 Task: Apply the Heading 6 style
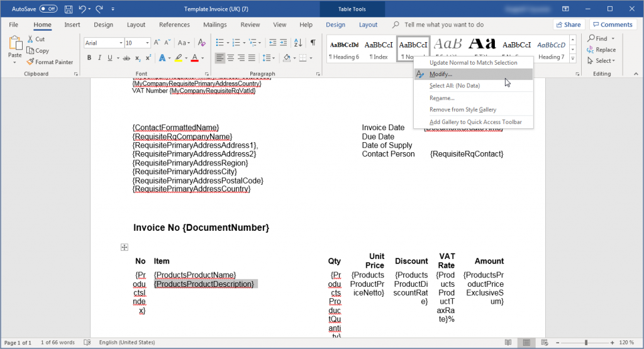(x=344, y=49)
